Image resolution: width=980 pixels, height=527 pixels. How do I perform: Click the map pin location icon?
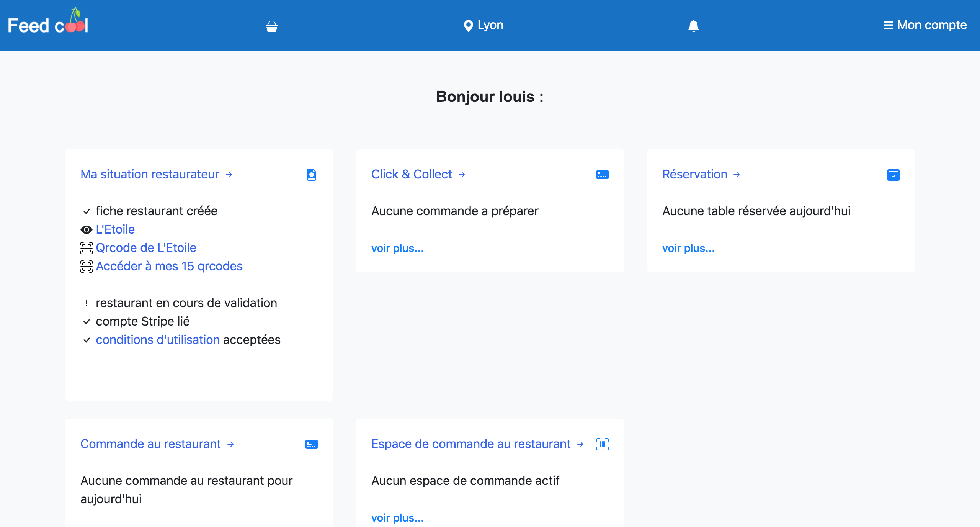pyautogui.click(x=468, y=26)
